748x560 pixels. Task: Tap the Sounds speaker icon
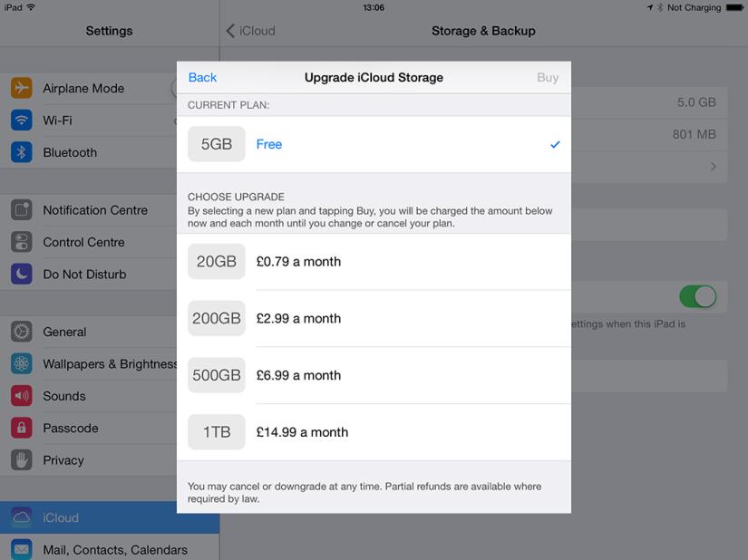click(x=21, y=396)
